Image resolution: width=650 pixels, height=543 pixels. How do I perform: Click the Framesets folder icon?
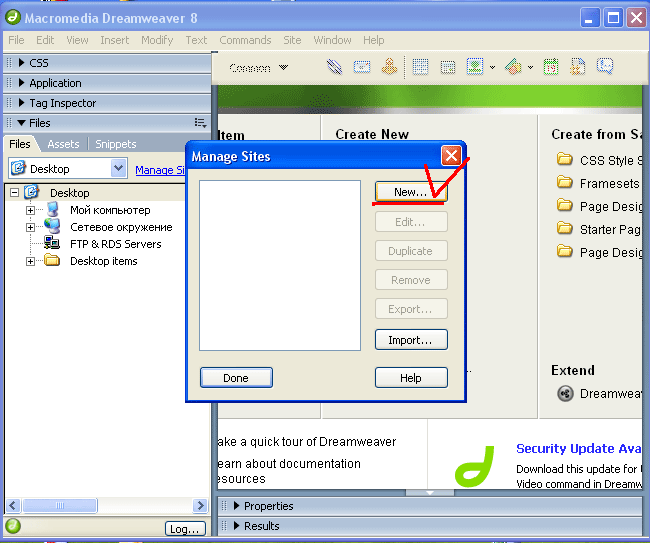565,182
